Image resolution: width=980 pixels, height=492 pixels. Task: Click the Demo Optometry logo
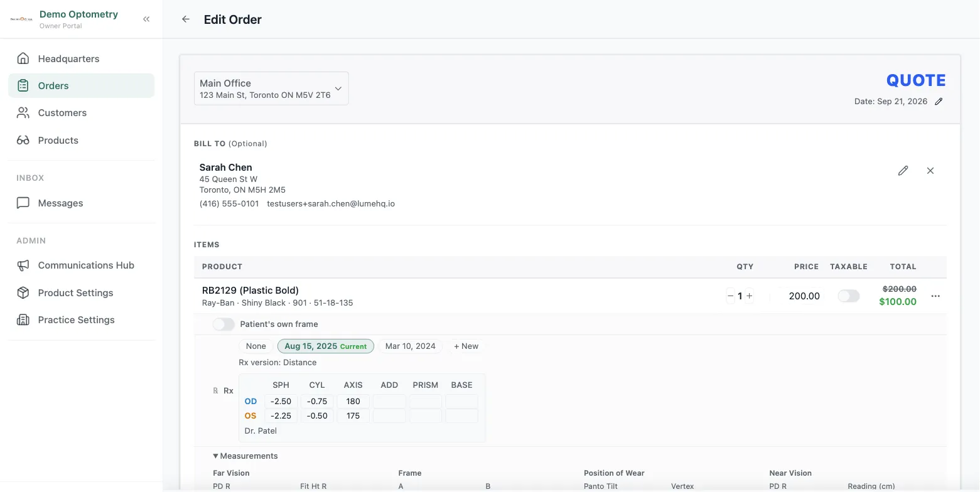(x=21, y=19)
